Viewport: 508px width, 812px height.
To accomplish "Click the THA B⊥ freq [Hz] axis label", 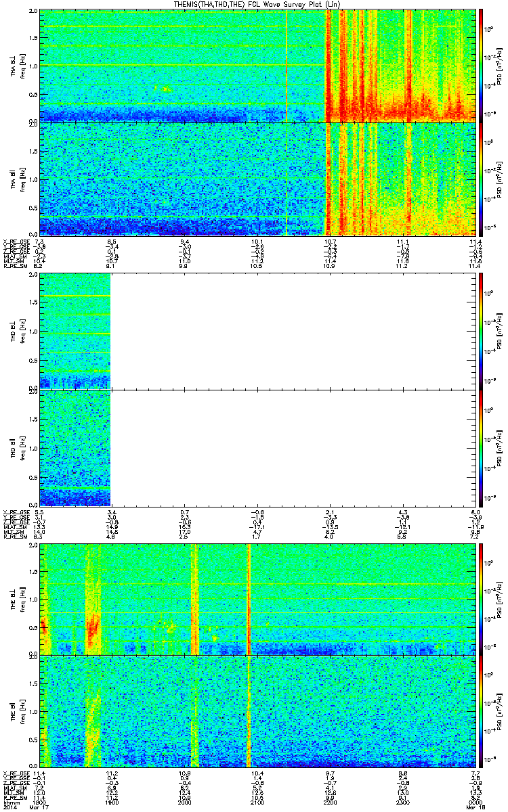I will [18, 66].
